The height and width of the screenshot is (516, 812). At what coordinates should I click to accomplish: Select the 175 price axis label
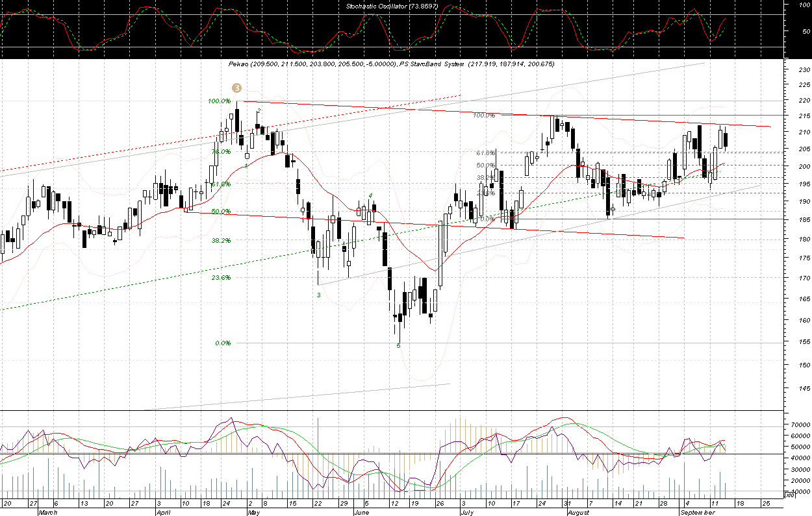click(x=803, y=258)
